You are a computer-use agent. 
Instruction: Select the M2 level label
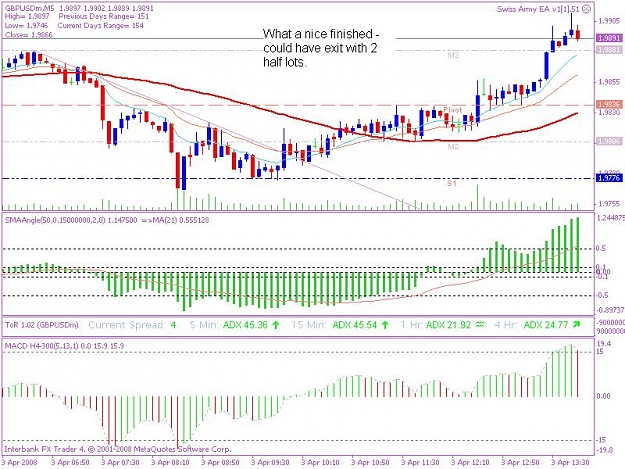(x=453, y=147)
